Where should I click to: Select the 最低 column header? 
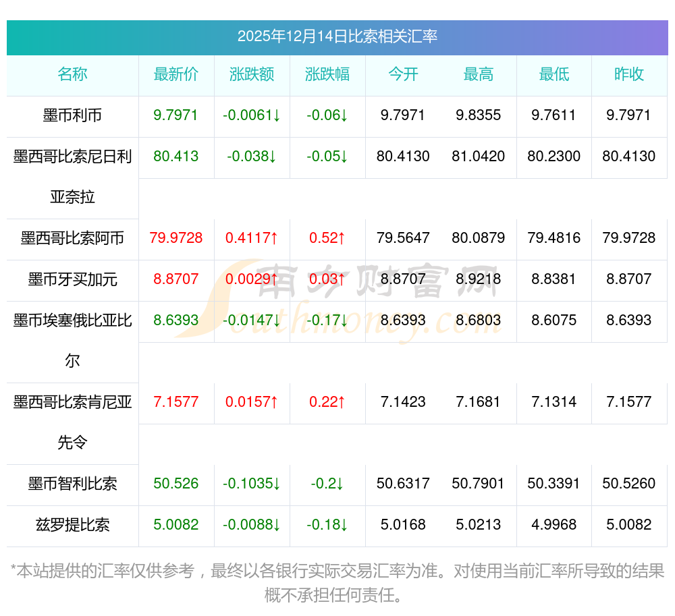pos(554,74)
